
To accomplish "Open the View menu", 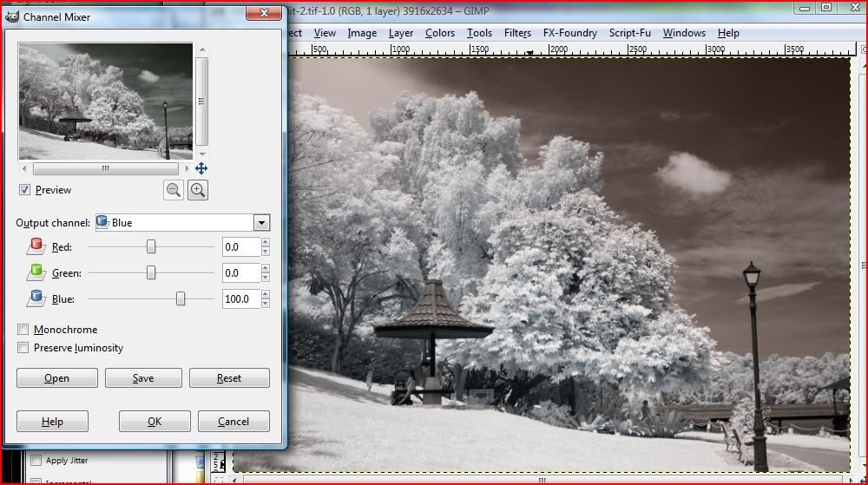I will click(x=325, y=33).
